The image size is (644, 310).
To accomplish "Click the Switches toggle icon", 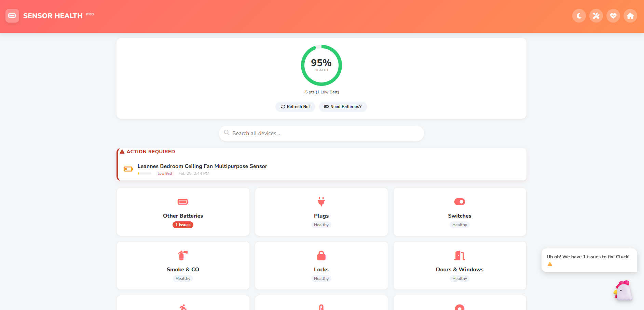I will (460, 202).
